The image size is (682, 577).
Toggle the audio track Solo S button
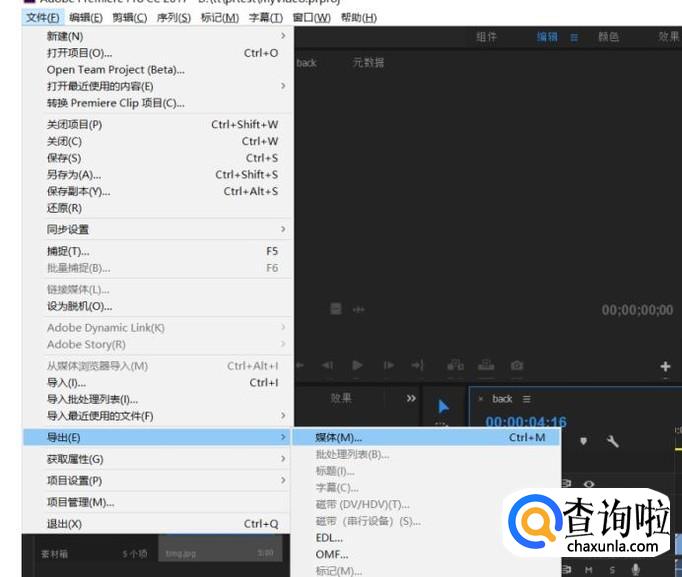pos(612,570)
